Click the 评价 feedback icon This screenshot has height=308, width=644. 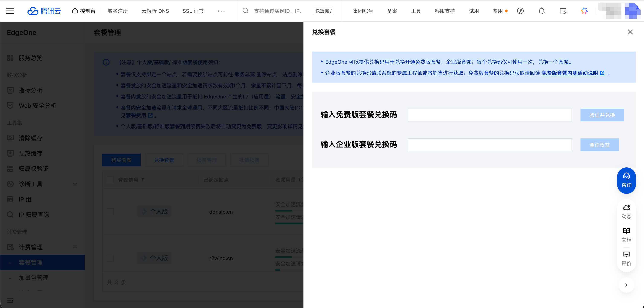coord(626,258)
